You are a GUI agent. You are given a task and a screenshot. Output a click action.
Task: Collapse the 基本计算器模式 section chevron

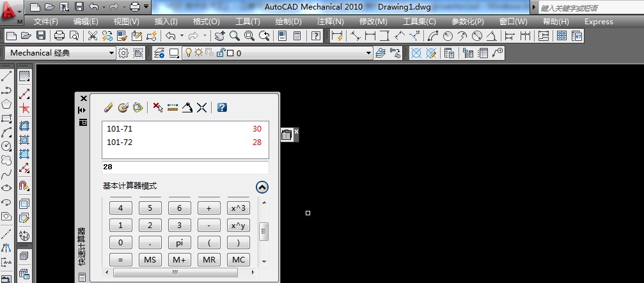pos(262,187)
